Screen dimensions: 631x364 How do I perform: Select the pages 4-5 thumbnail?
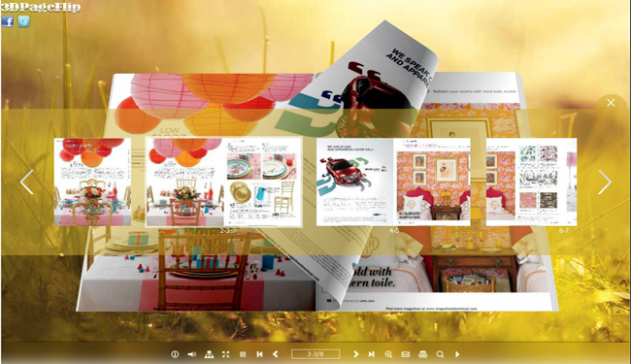393,182
